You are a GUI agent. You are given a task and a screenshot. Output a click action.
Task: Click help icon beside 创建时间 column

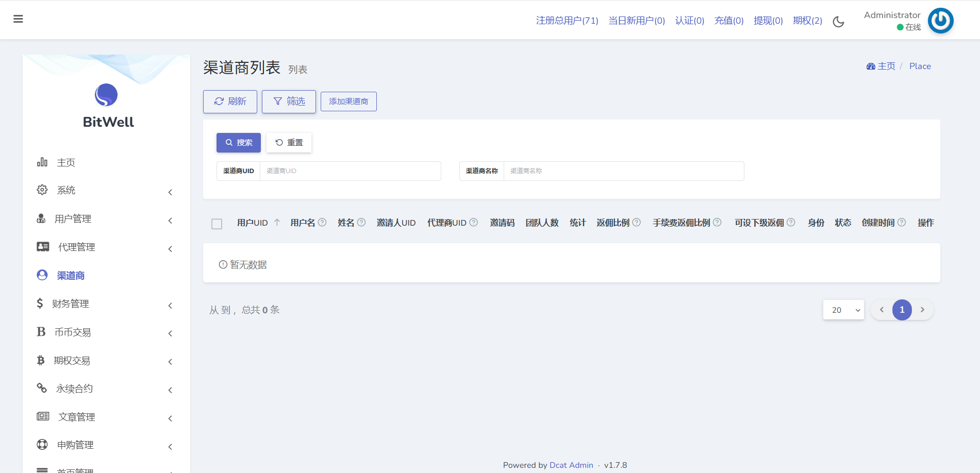[x=902, y=223]
